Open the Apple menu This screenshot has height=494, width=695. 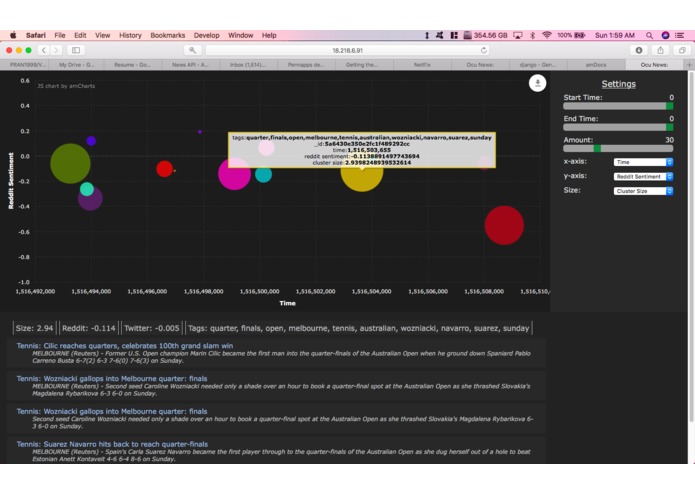point(13,35)
